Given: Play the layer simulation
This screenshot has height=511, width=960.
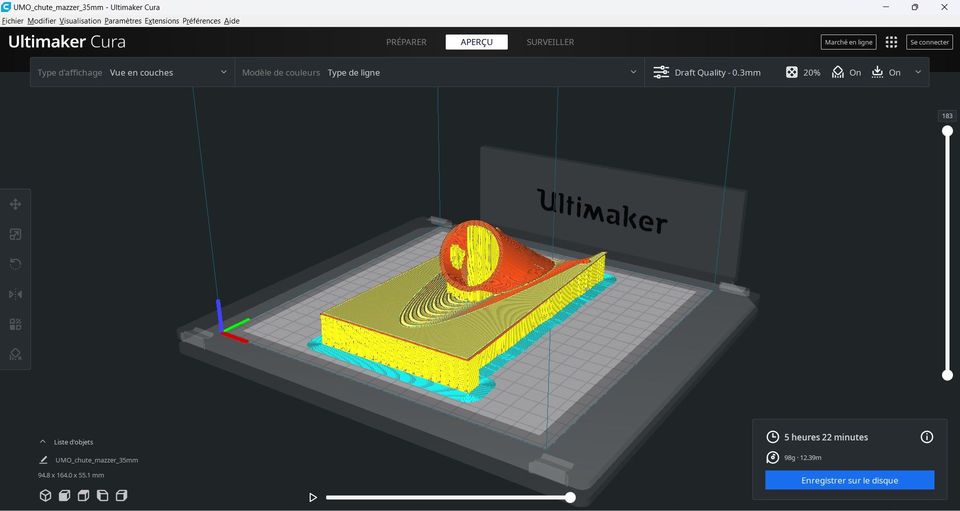Looking at the screenshot, I should 313,498.
